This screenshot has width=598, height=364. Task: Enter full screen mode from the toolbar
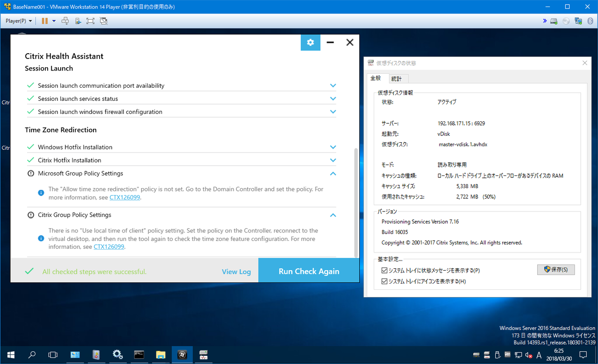click(x=90, y=21)
